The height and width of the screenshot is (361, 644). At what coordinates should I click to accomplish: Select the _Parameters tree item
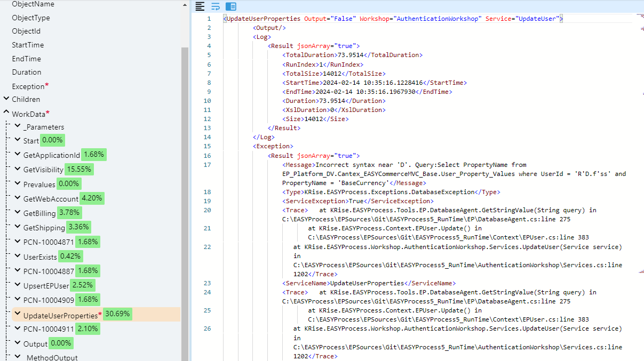pos(44,127)
